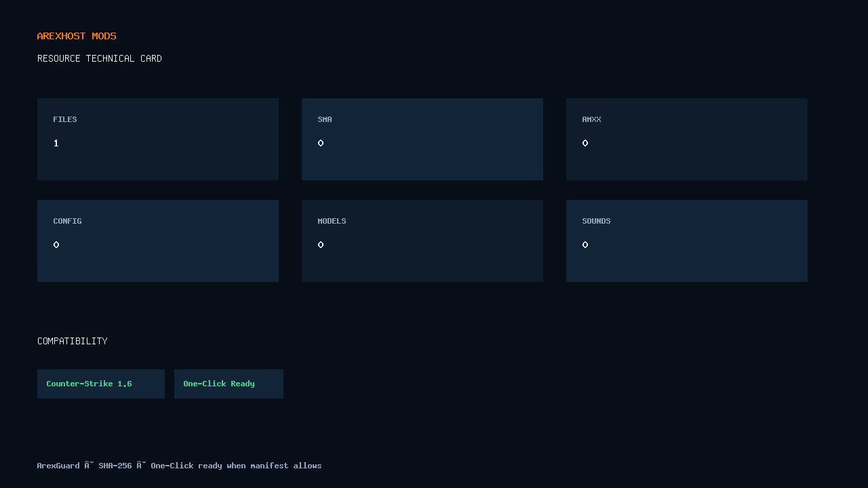Select the SOUNDS card

[687, 241]
